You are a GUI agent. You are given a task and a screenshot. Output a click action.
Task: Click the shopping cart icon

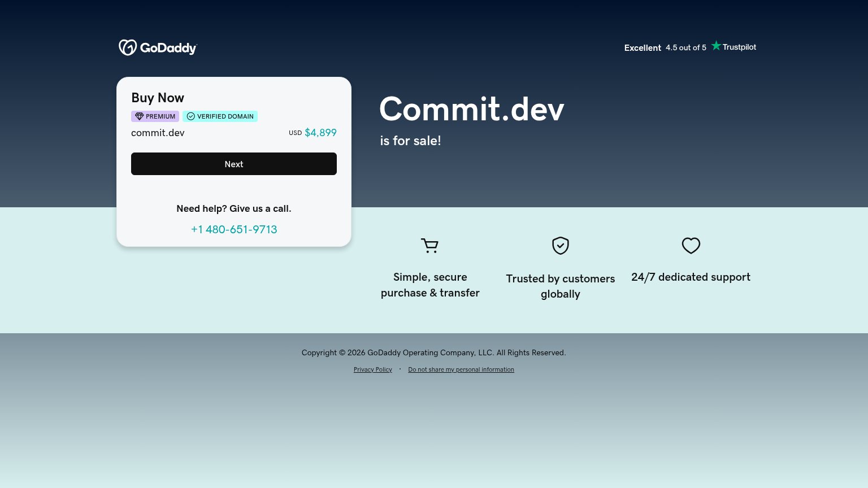coord(429,246)
